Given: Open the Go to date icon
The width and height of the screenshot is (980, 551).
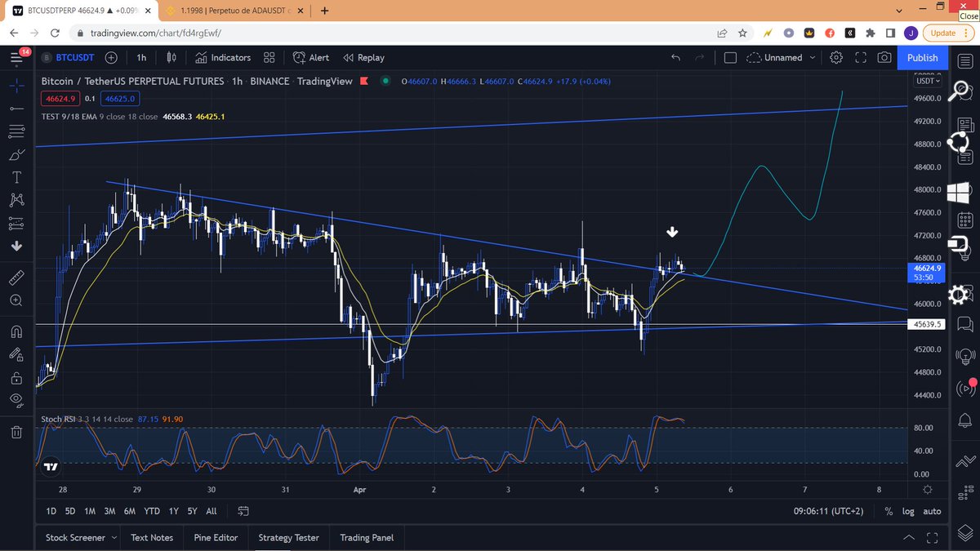Looking at the screenshot, I should [243, 511].
